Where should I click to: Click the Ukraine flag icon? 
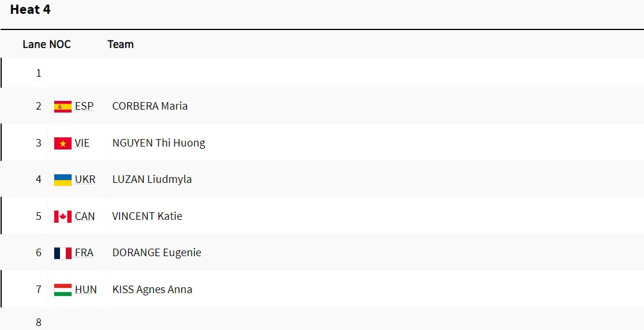click(x=63, y=179)
